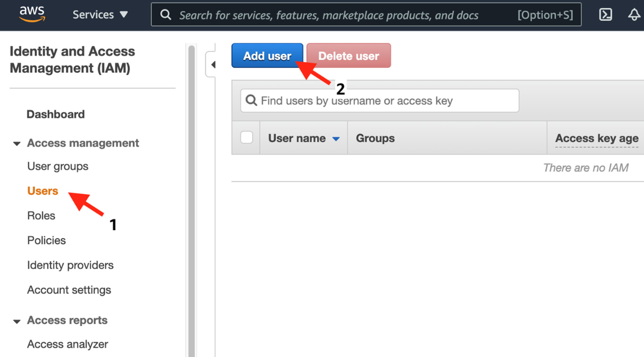
Task: Focus the services search field
Action: (366, 15)
